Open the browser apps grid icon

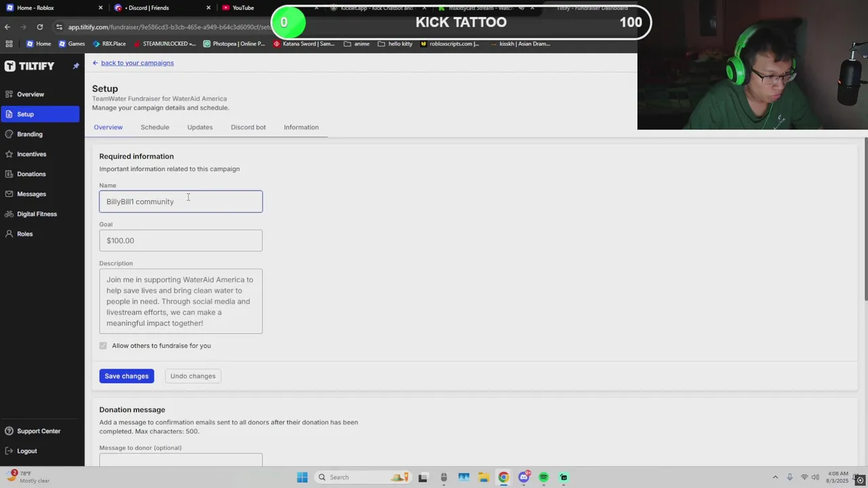point(9,44)
